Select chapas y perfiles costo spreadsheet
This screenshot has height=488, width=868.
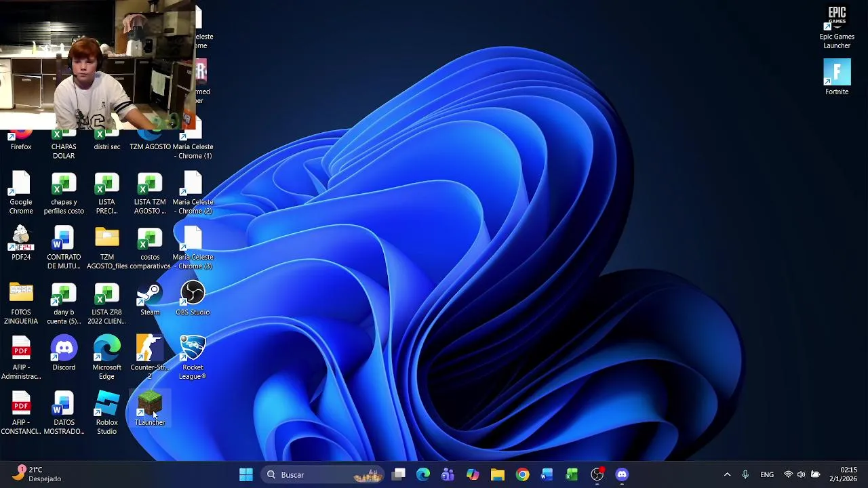pos(64,192)
